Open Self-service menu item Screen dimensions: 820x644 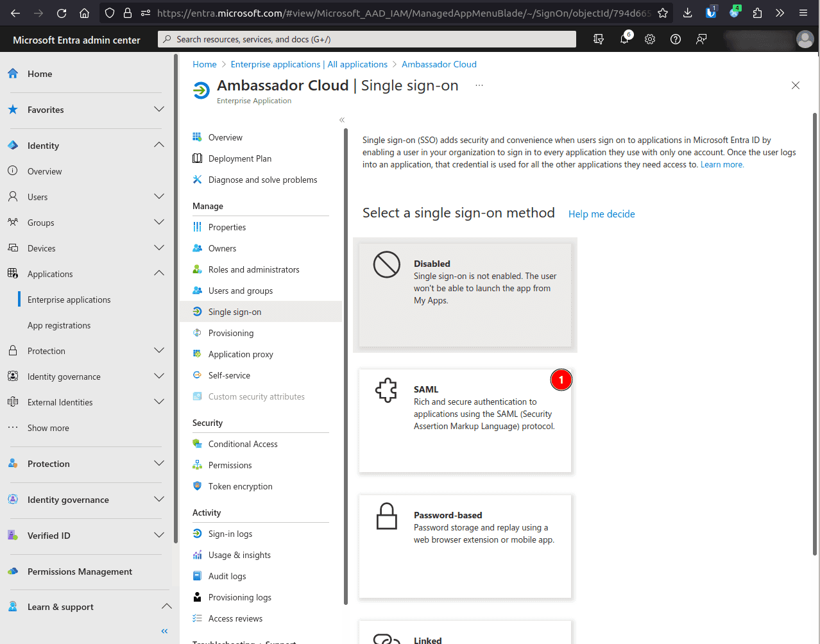tap(229, 375)
